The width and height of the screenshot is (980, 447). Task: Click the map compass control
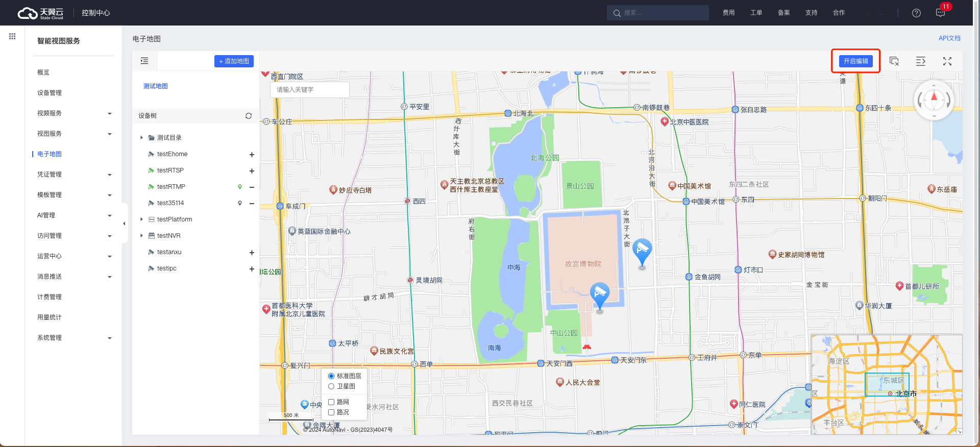(x=934, y=100)
